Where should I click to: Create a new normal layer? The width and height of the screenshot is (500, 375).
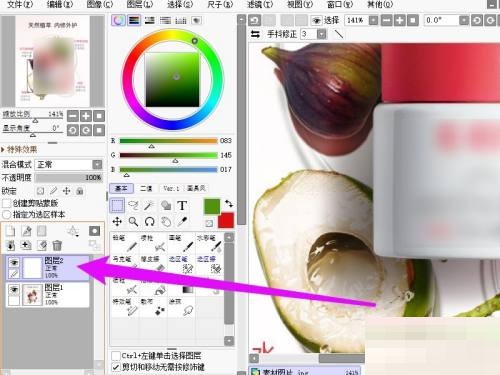click(x=11, y=231)
